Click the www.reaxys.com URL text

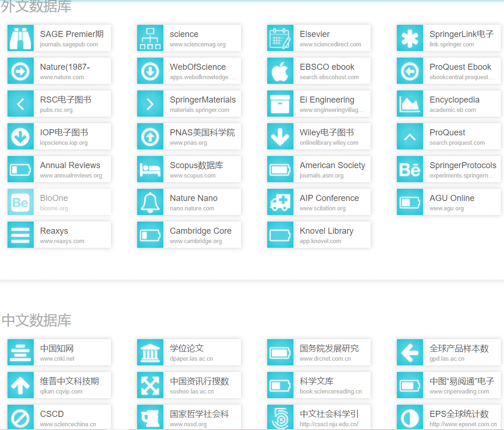click(62, 241)
